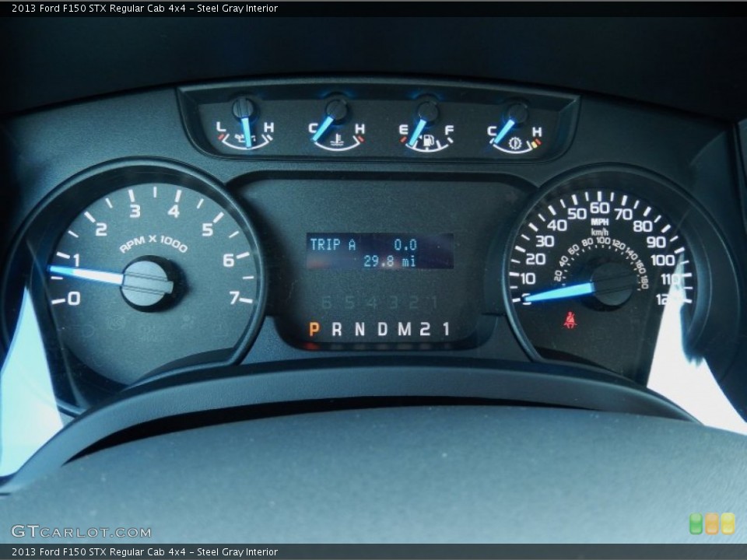Click the 4 mark on tachometer
The height and width of the screenshot is (560, 747).
tap(174, 211)
